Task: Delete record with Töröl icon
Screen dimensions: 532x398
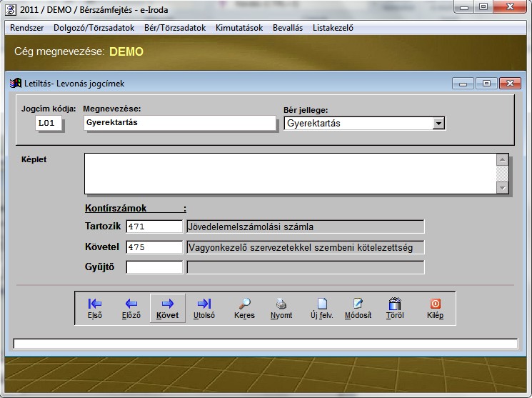Action: tap(395, 308)
